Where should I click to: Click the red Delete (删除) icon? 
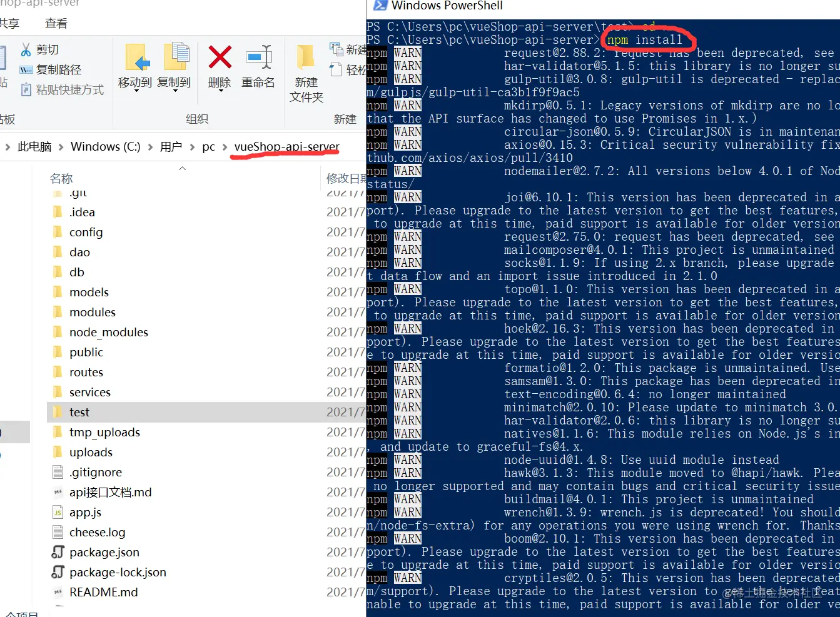point(220,57)
